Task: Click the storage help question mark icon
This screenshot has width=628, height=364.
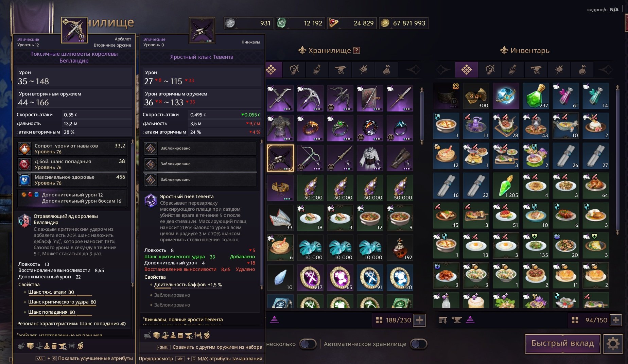Action: tap(356, 50)
